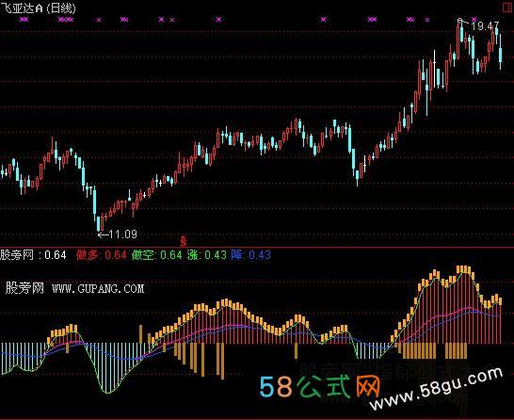This screenshot has height=420, width=514.
Task: Click the 58公式网 colorful logo
Action: 319,385
